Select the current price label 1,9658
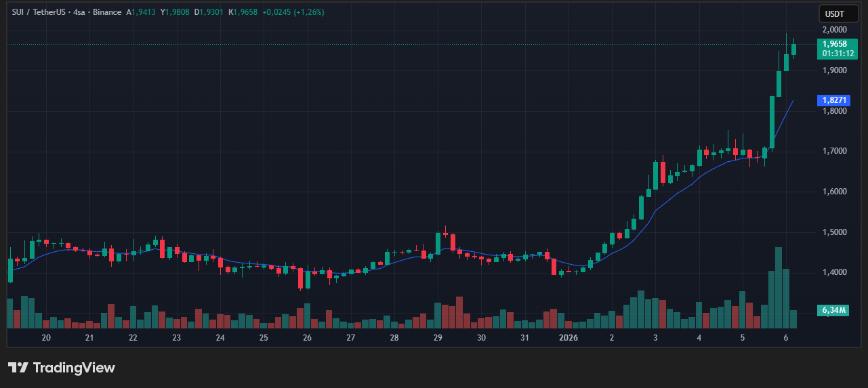The height and width of the screenshot is (388, 868). tap(834, 43)
